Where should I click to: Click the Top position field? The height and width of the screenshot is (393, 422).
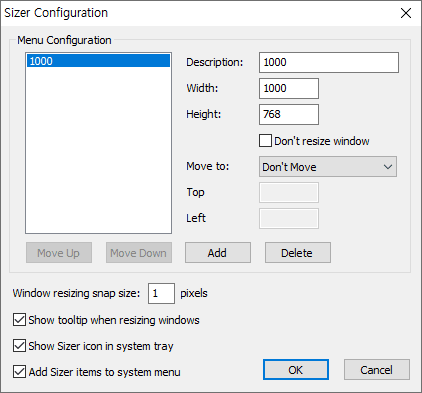coord(289,192)
